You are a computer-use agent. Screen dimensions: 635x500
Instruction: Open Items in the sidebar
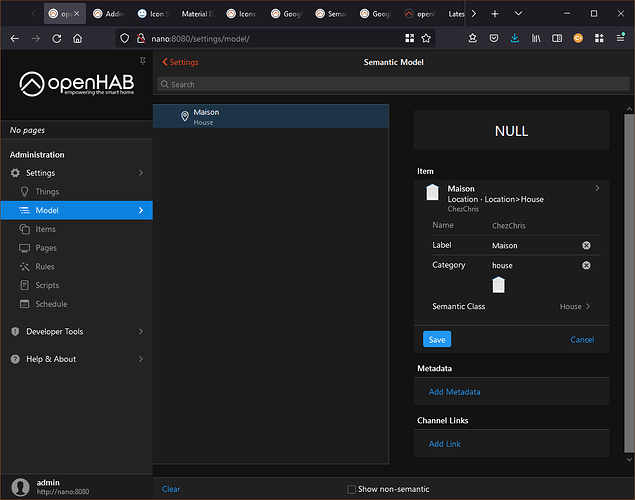[x=77, y=229]
